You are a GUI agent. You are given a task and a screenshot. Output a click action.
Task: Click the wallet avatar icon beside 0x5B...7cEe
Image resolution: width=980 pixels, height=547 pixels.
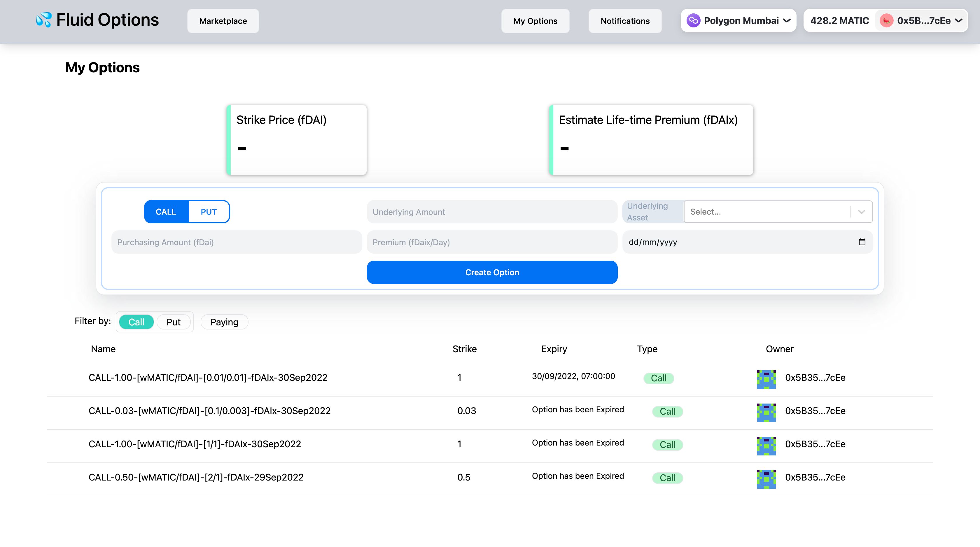pos(886,20)
